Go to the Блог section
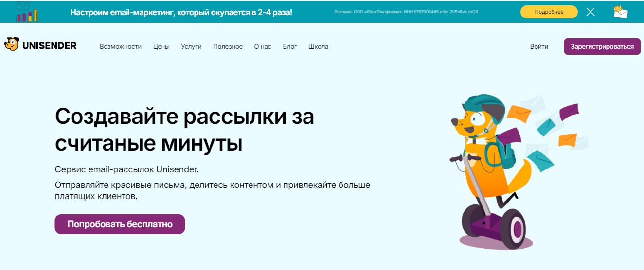This screenshot has height=270, width=644. coord(290,47)
